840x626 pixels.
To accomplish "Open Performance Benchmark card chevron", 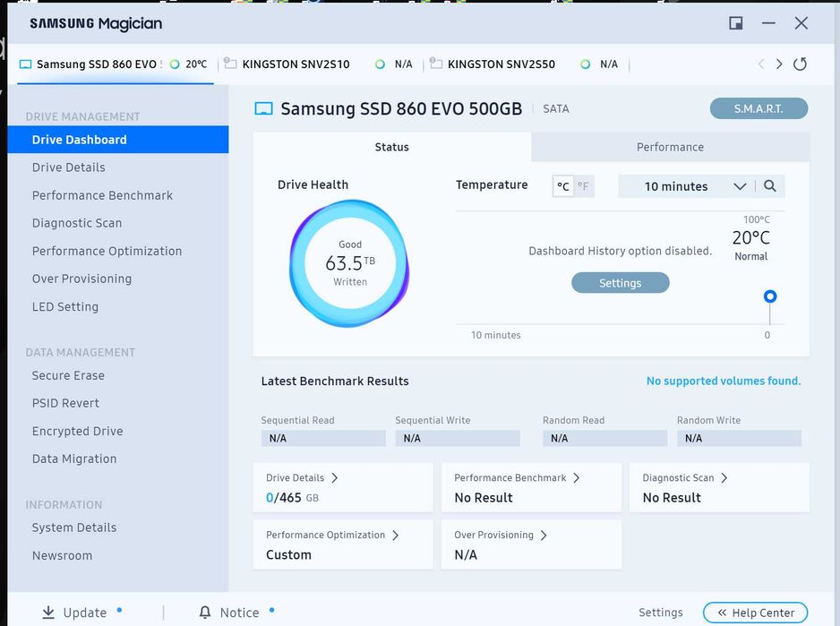I will 577,477.
